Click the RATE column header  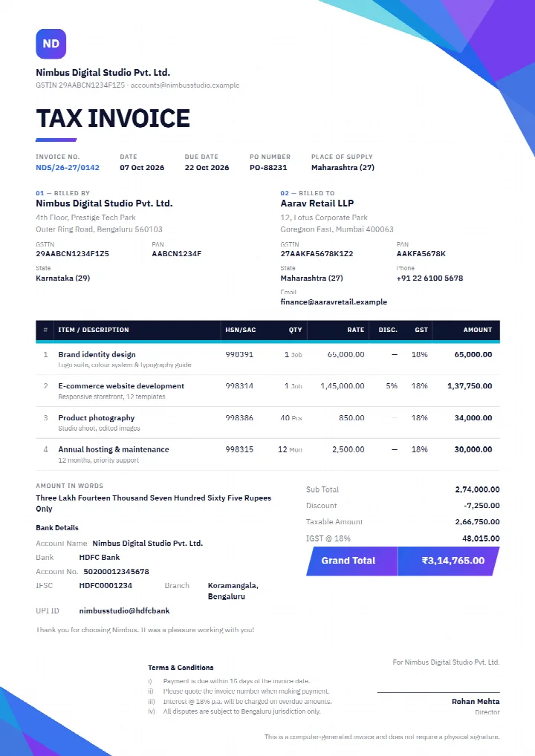[355, 330]
